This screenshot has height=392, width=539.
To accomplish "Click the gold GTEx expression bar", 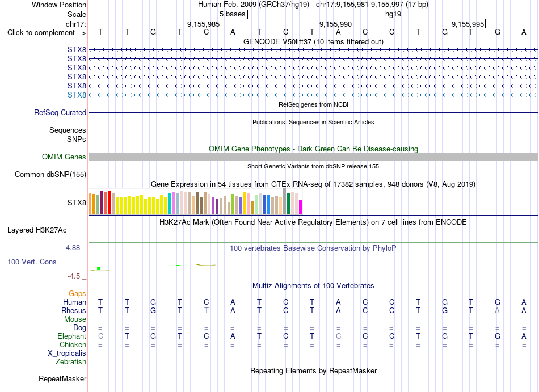I will [245, 203].
